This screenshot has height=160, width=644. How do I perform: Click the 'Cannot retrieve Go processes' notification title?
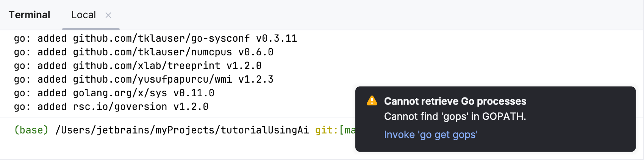pyautogui.click(x=455, y=101)
